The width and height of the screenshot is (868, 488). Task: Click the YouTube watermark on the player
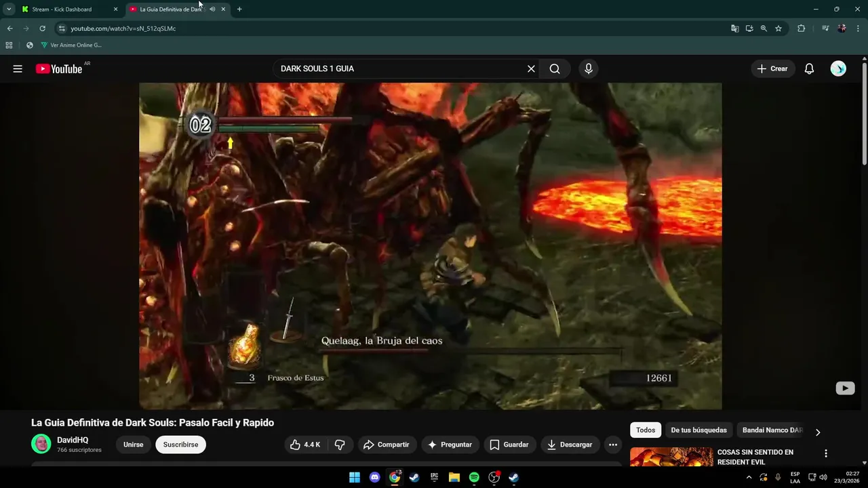pyautogui.click(x=845, y=388)
